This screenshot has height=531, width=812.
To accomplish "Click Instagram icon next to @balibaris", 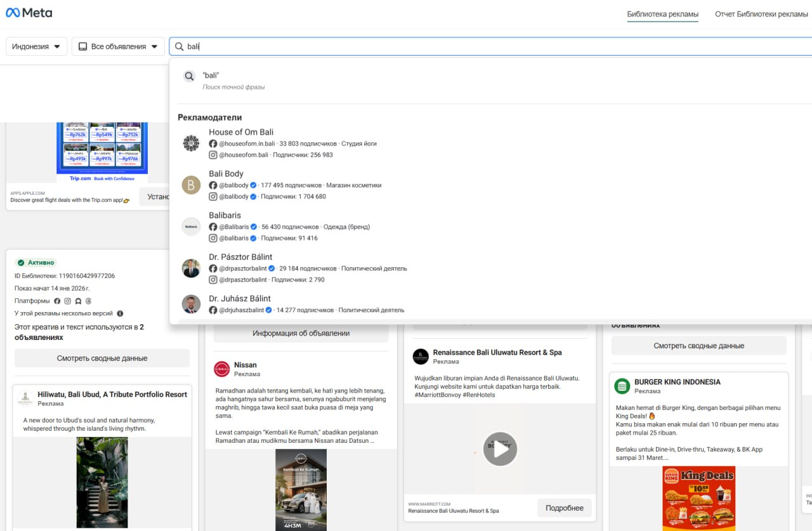I will coord(213,238).
